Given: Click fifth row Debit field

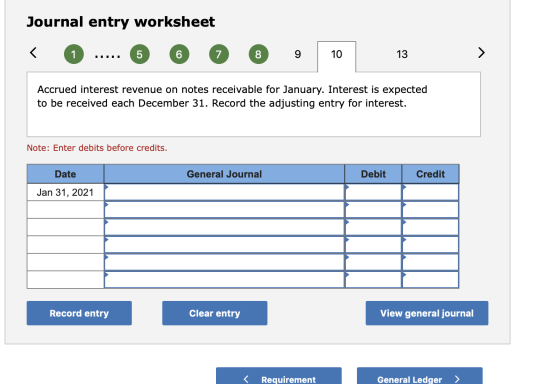Looking at the screenshot, I should (x=373, y=262).
